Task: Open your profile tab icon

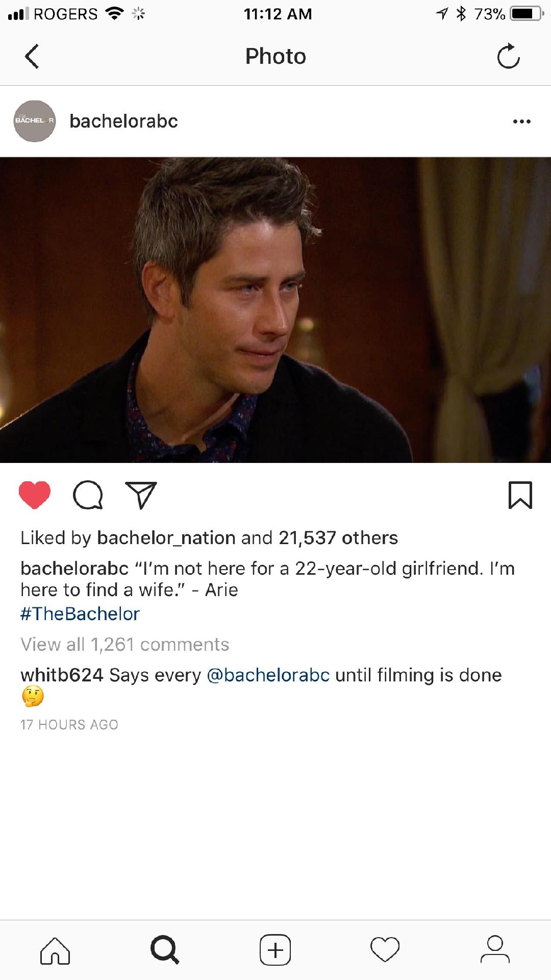Action: pos(495,949)
